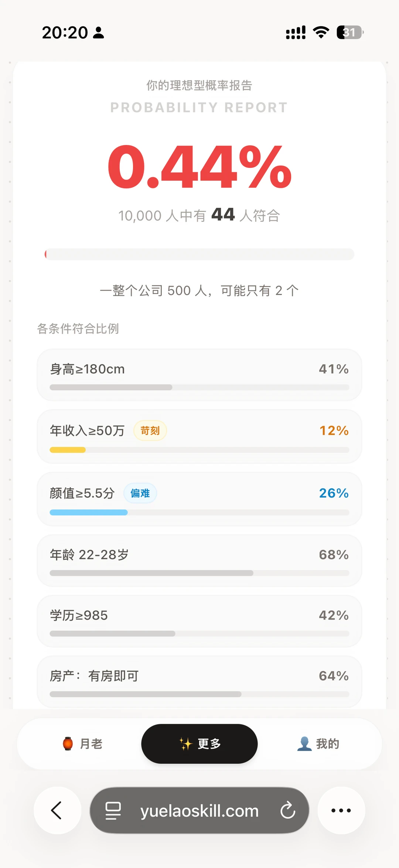Tap the person icon beside 我的
399x868 pixels.
[304, 743]
